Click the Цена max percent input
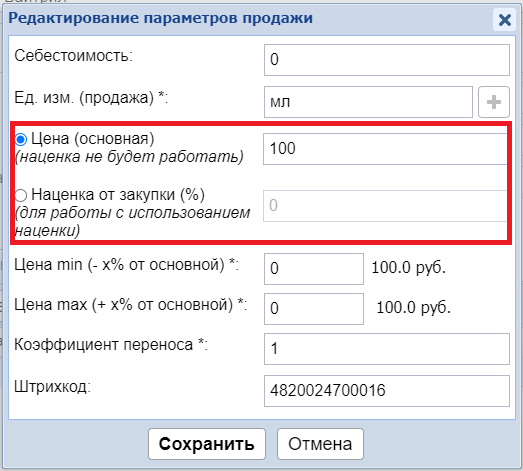 click(314, 309)
